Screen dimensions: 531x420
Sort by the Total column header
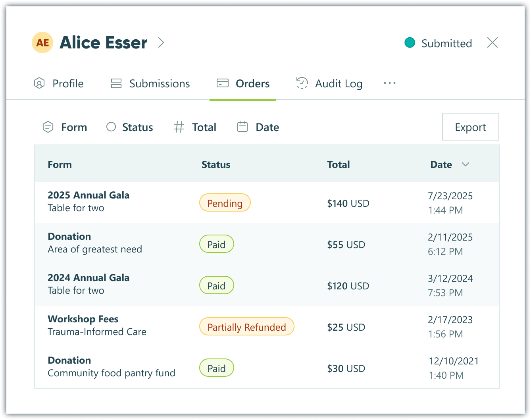pyautogui.click(x=339, y=164)
